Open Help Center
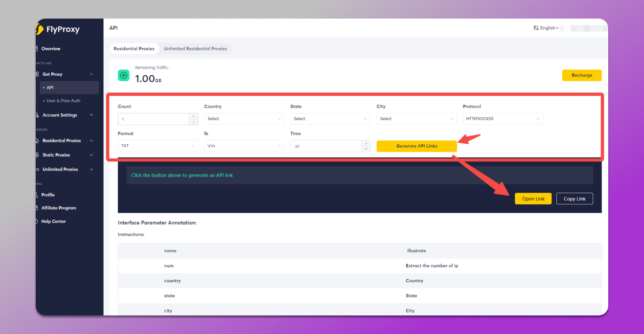Viewport: 644px width, 334px height. point(53,222)
